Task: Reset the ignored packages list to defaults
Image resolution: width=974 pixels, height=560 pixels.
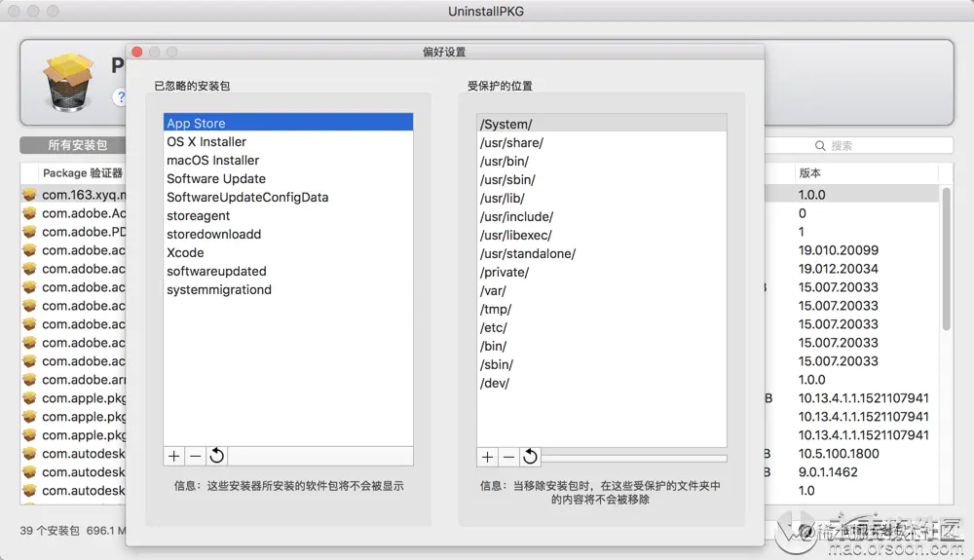Action: (x=216, y=457)
